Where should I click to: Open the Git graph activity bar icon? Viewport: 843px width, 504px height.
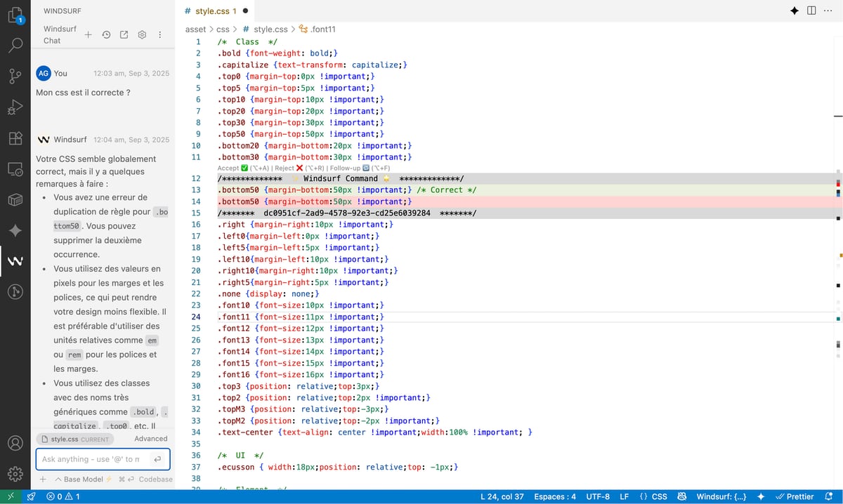(x=15, y=292)
